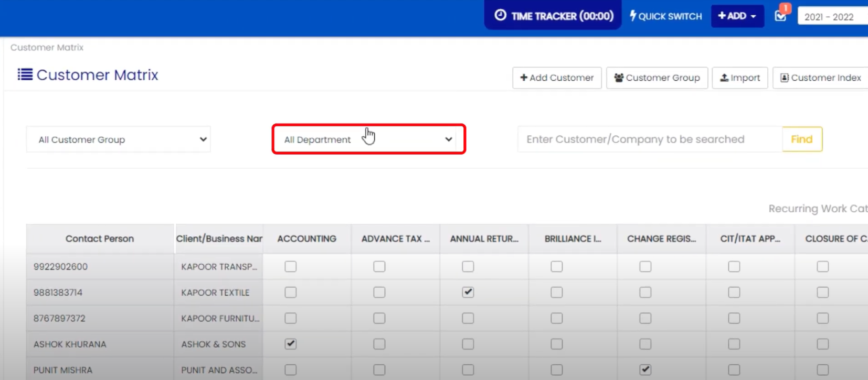Click the TIME TRACKER (00:00) button

[553, 16]
